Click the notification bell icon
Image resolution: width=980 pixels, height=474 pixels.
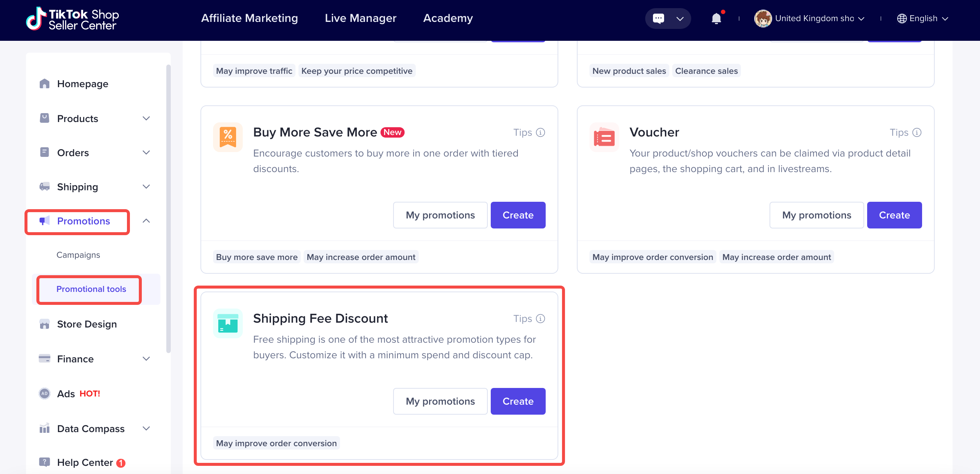click(716, 18)
